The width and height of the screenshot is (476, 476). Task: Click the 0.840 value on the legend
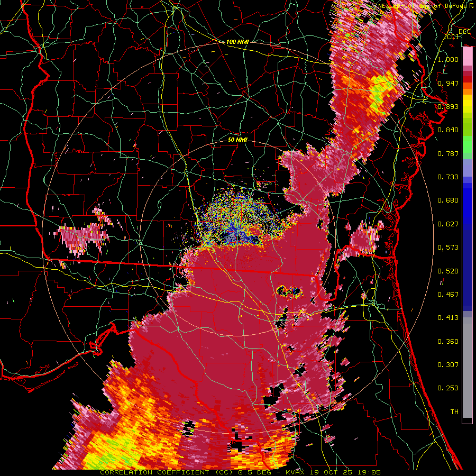tap(448, 130)
